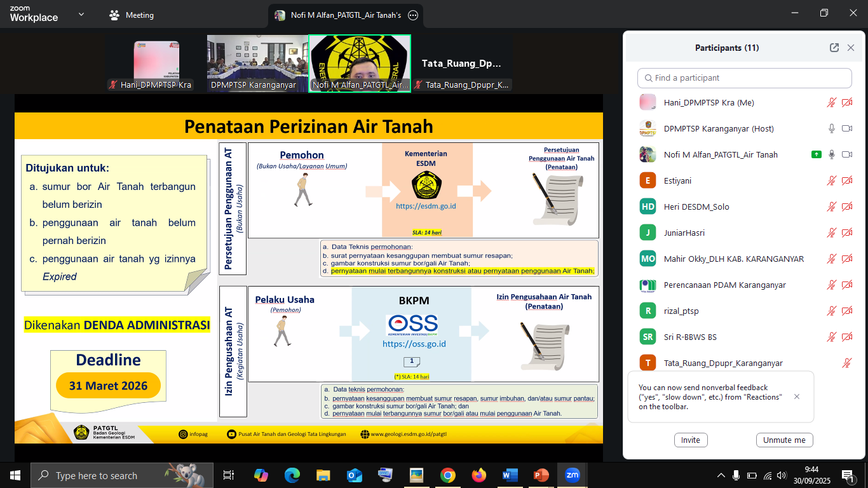Open the Zoom Workplace dropdown arrow
The image size is (868, 488).
tap(81, 15)
